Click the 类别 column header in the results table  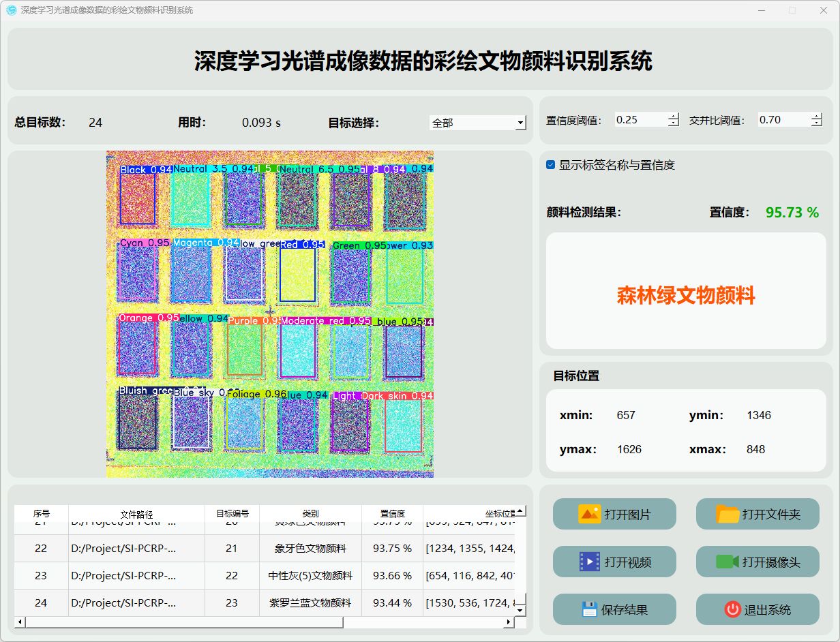pos(310,514)
